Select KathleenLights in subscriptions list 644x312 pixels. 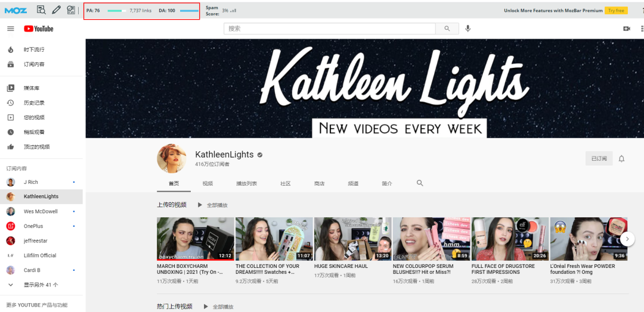[41, 197]
